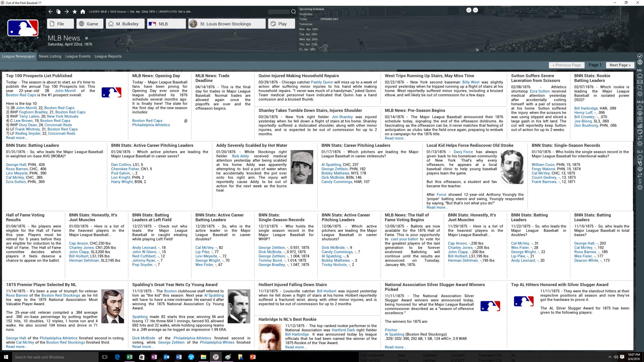Click the search magnifier icon beside search box
The height and width of the screenshot is (362, 644).
(293, 12)
